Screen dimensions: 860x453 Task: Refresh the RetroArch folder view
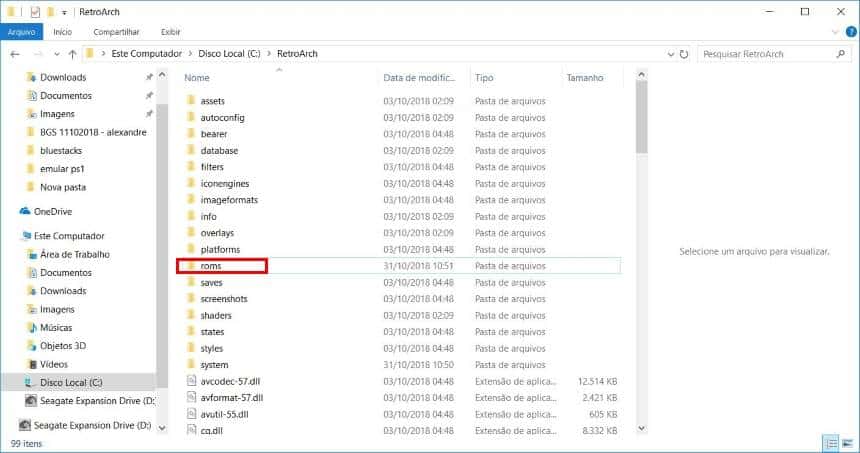[x=684, y=54]
